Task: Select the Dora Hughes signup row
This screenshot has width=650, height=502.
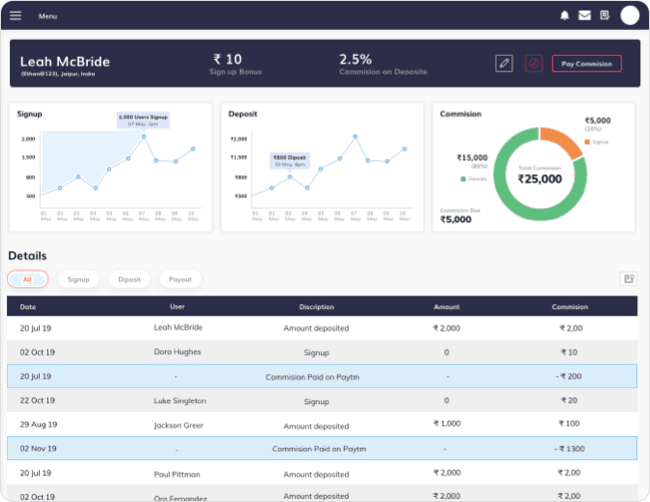Action: click(x=322, y=352)
